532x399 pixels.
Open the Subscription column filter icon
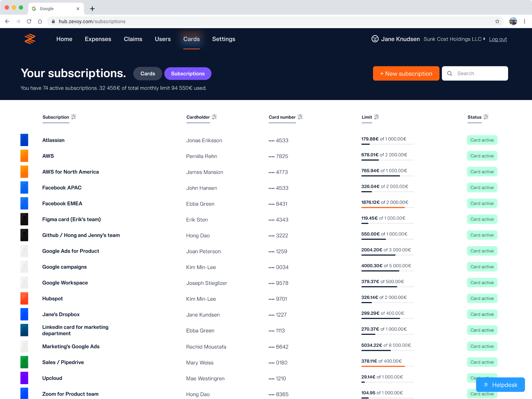coord(74,117)
